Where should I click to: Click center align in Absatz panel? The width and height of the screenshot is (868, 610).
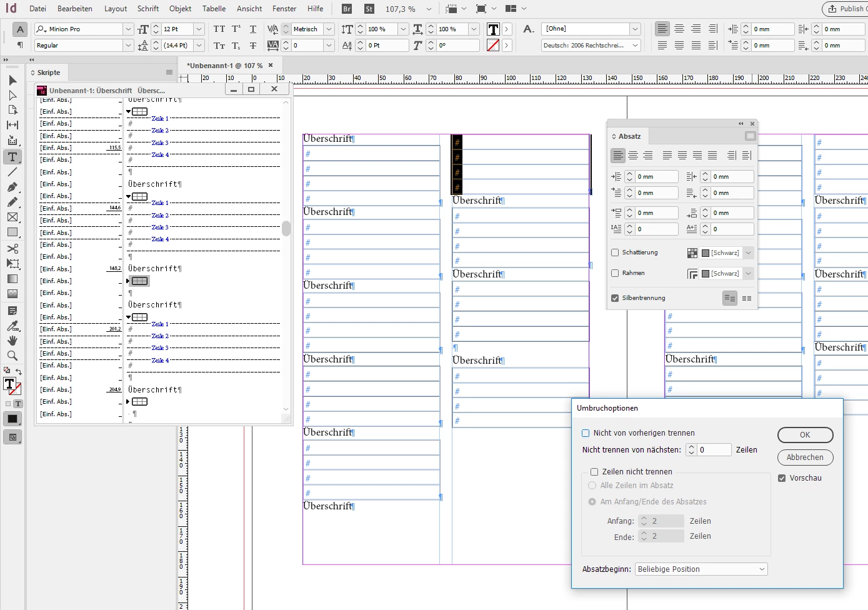(x=633, y=155)
